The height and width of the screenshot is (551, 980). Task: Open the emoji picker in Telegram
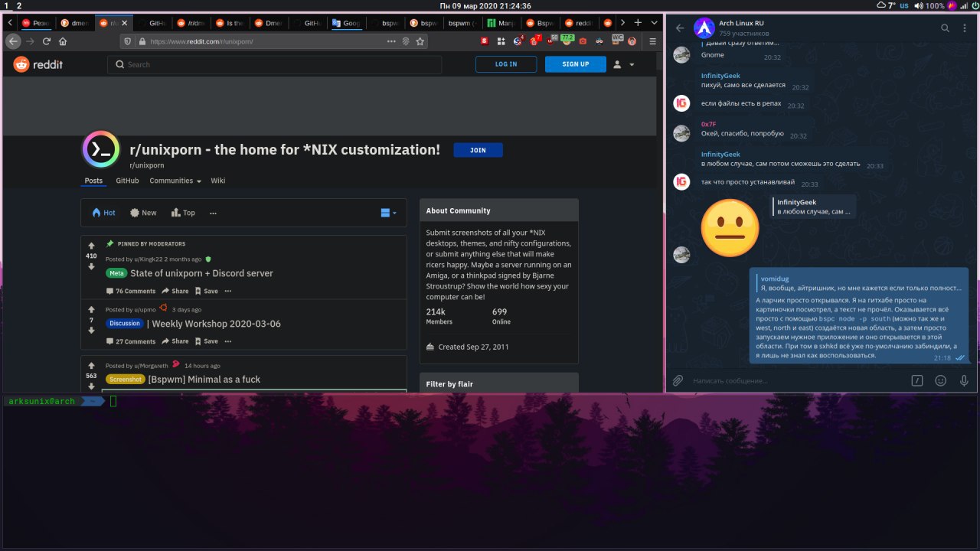(941, 380)
